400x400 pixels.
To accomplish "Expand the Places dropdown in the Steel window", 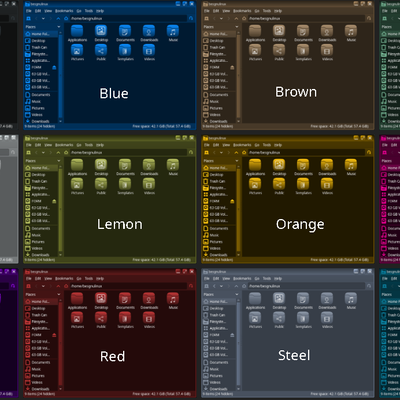I will 237,294.
